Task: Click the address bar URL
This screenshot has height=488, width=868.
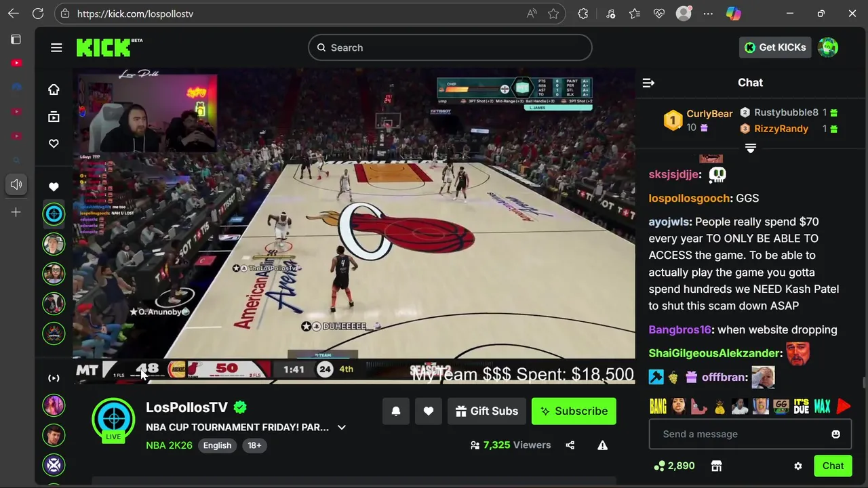Action: pos(135,14)
